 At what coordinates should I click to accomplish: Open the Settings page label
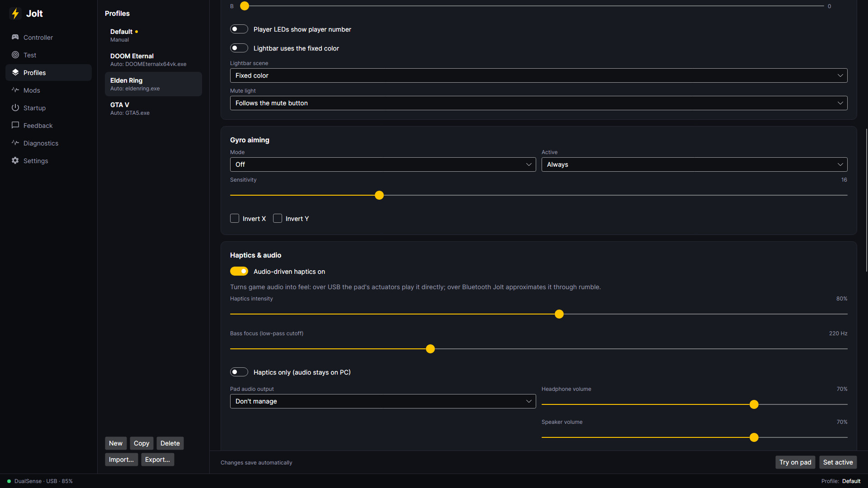[36, 161]
